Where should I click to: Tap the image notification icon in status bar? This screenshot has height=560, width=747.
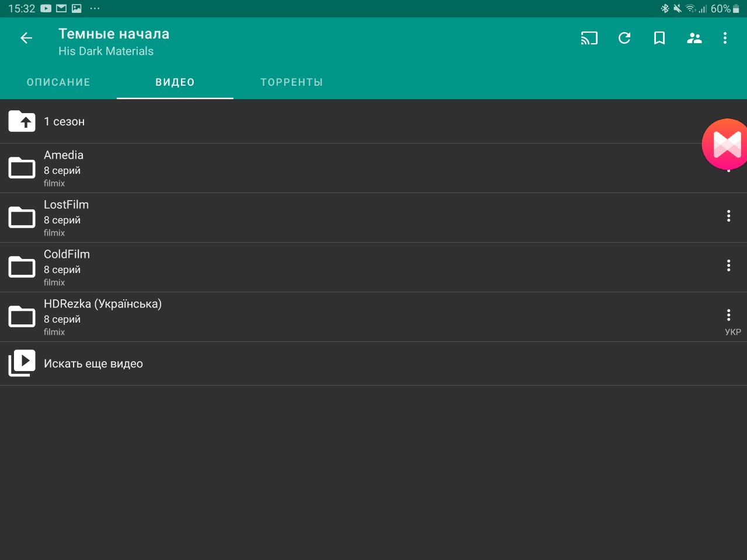[x=76, y=9]
